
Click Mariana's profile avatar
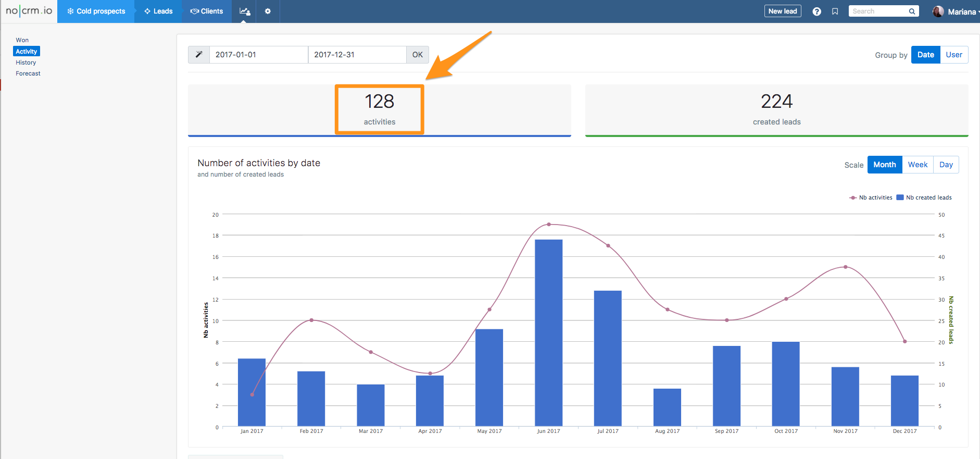point(938,11)
